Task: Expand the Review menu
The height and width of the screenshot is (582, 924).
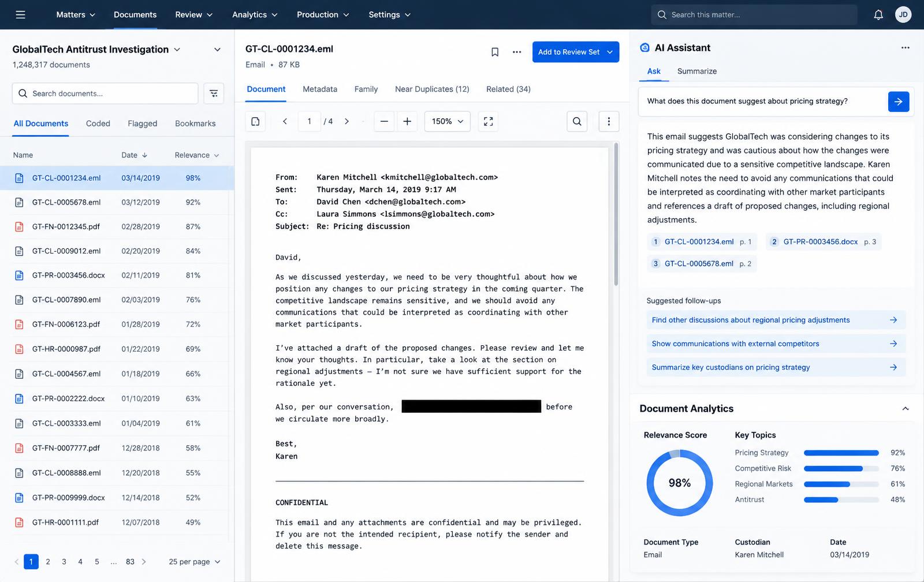Action: coord(194,14)
